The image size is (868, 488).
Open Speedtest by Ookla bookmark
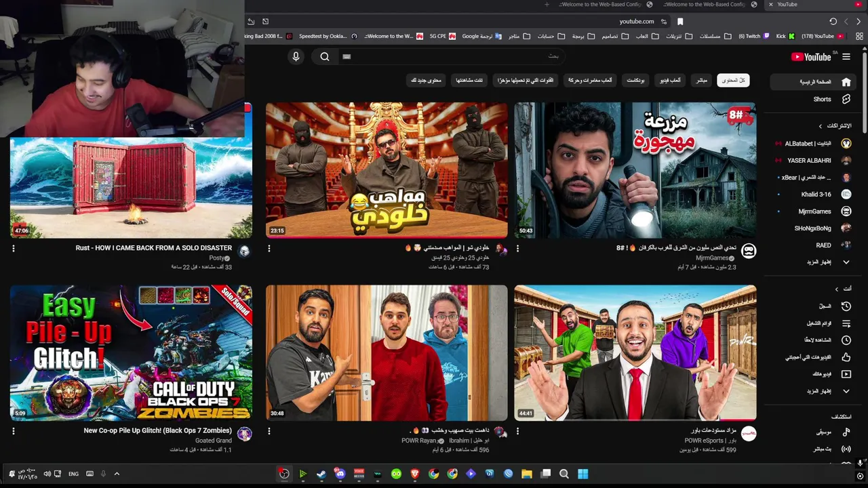point(328,37)
